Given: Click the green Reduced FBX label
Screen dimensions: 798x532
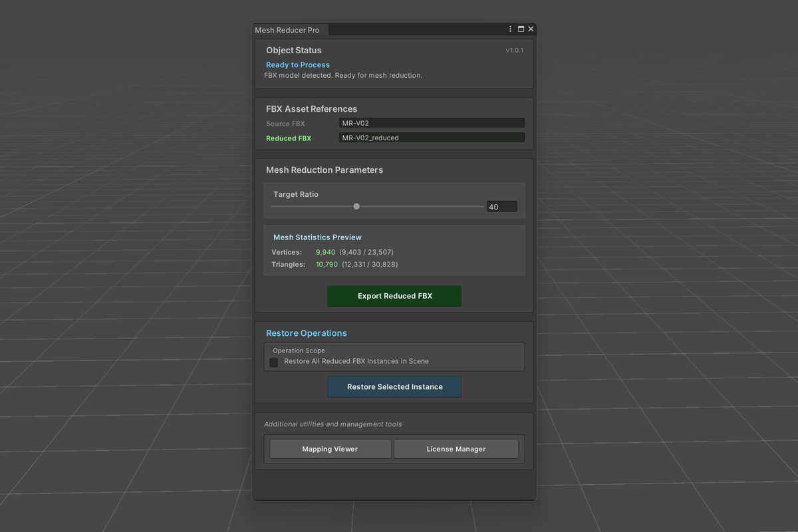Looking at the screenshot, I should 289,138.
